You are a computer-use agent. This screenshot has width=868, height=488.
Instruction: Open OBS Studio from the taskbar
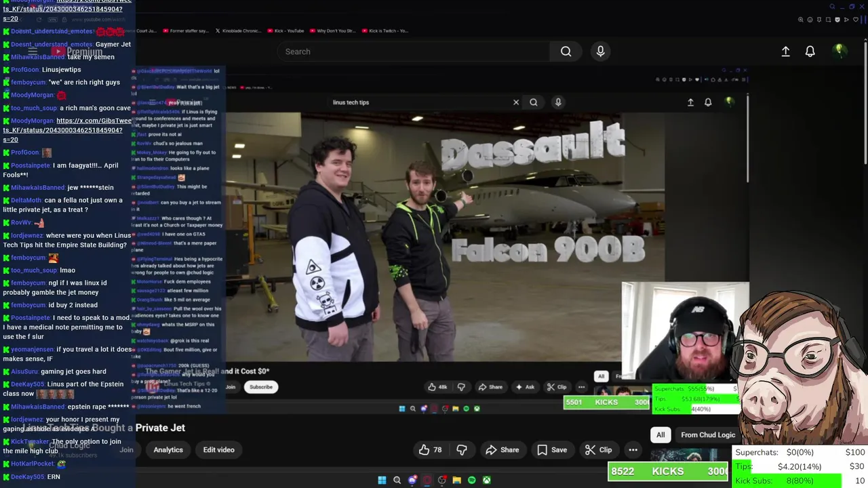coord(442,481)
